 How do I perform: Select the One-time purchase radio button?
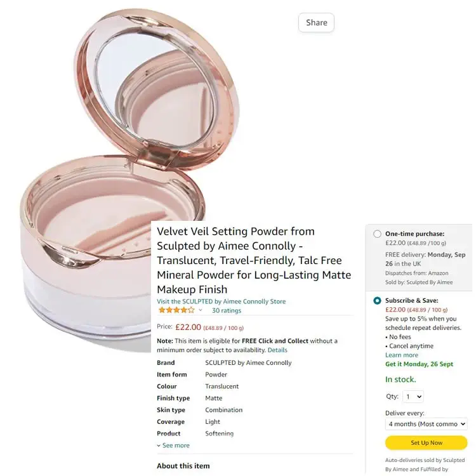point(377,234)
